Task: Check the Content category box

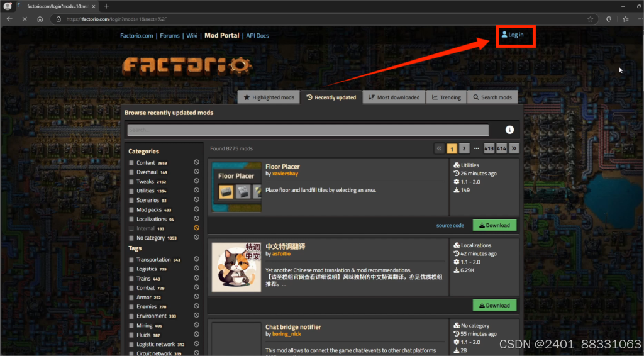Action: pos(131,163)
